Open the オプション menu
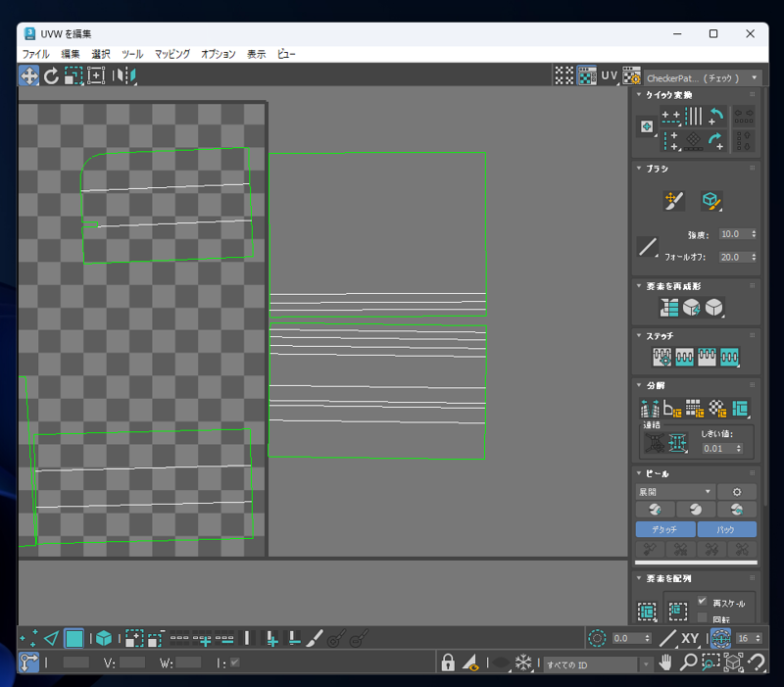This screenshot has width=784, height=687. point(219,54)
